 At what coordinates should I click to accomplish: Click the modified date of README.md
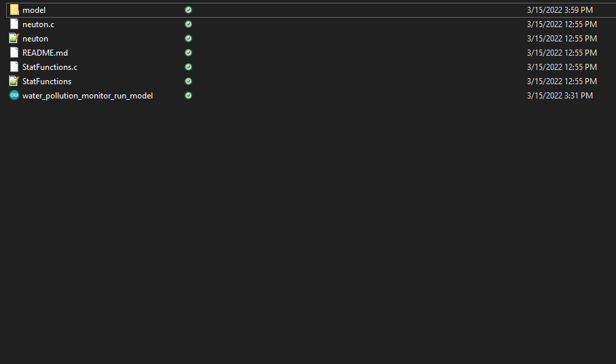(x=562, y=53)
